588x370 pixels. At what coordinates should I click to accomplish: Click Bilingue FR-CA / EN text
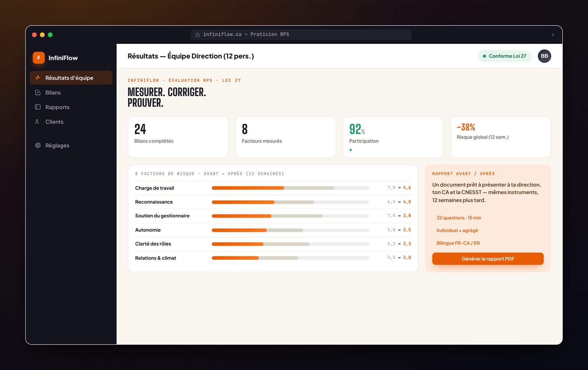click(458, 243)
